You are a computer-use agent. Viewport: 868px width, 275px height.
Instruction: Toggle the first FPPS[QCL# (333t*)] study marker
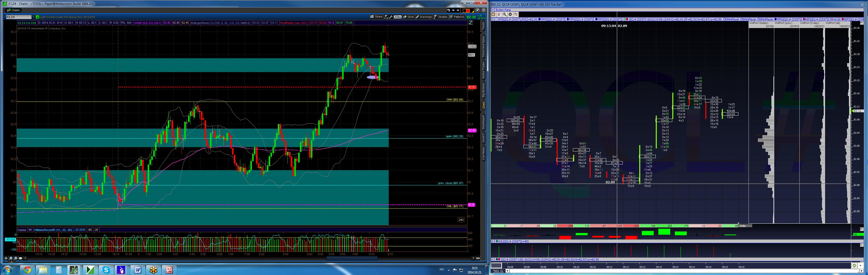539,19
